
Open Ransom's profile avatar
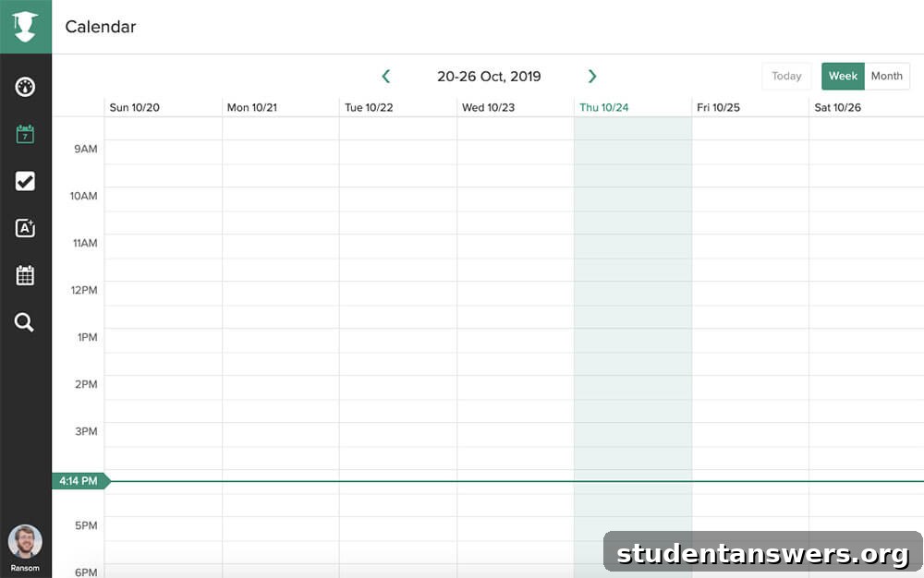(x=25, y=541)
